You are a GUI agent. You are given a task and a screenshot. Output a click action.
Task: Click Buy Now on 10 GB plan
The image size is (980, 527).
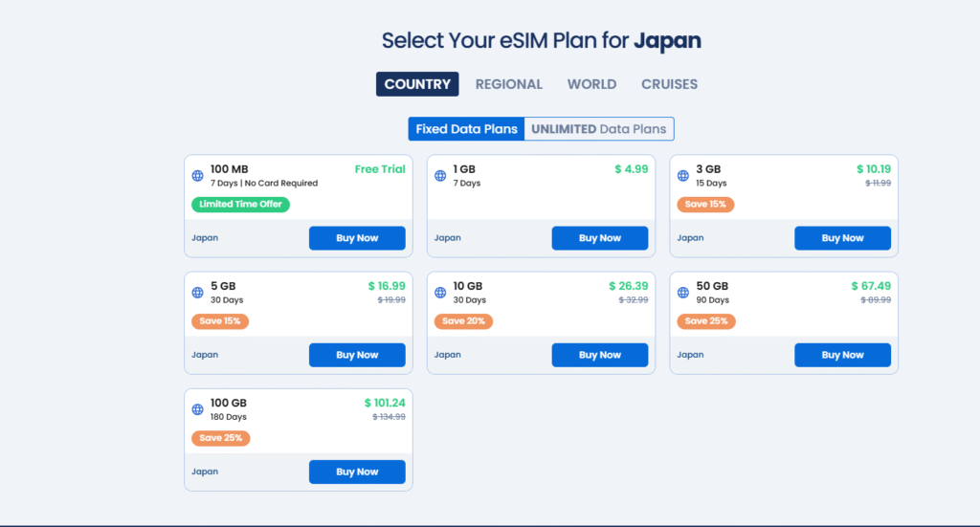click(x=600, y=355)
